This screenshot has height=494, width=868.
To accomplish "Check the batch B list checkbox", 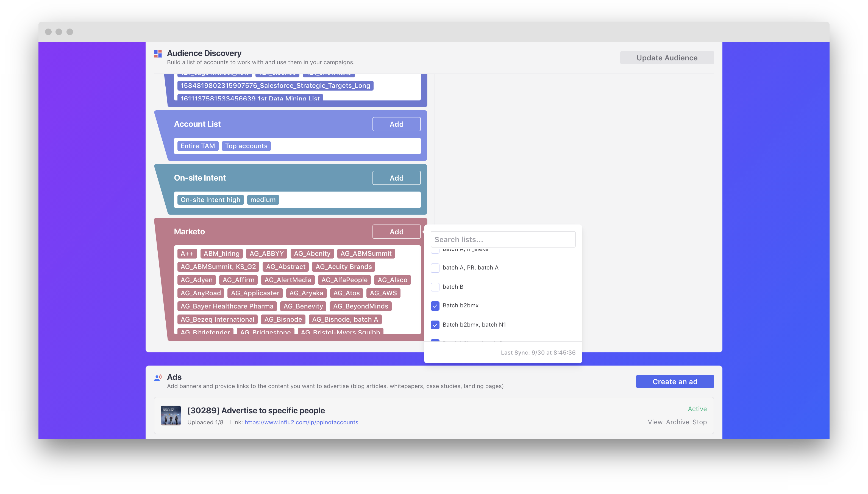I will (435, 287).
